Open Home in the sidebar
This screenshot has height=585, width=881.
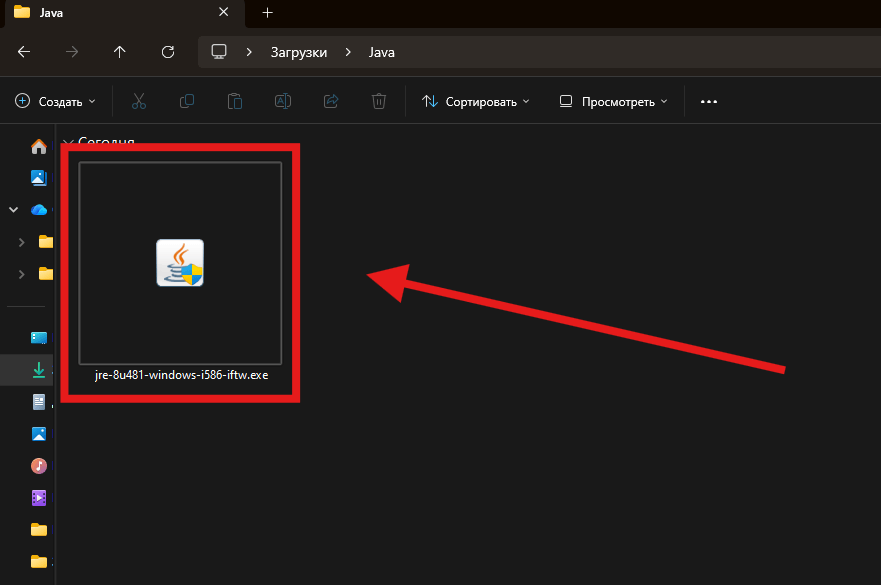pyautogui.click(x=39, y=147)
